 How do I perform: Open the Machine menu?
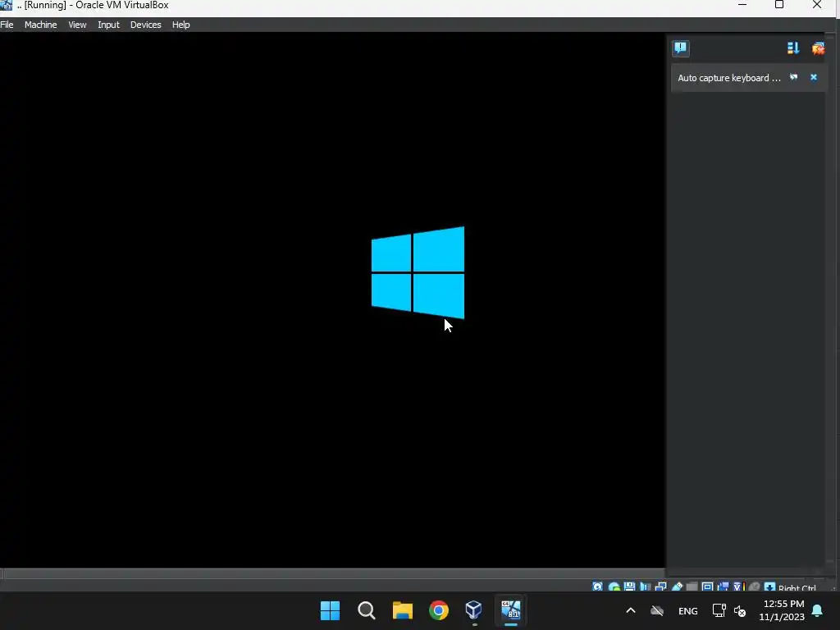point(41,25)
